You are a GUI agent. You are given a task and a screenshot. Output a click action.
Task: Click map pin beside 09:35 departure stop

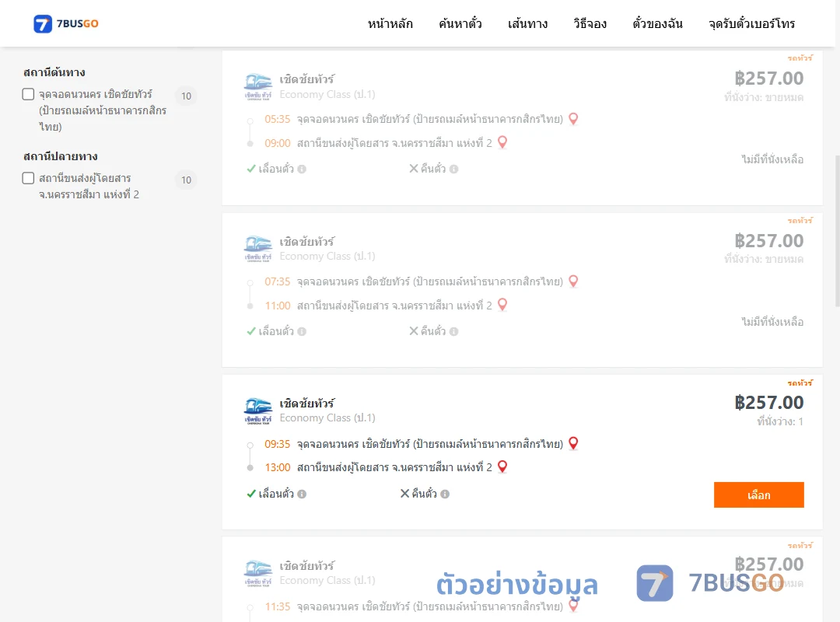pyautogui.click(x=573, y=443)
